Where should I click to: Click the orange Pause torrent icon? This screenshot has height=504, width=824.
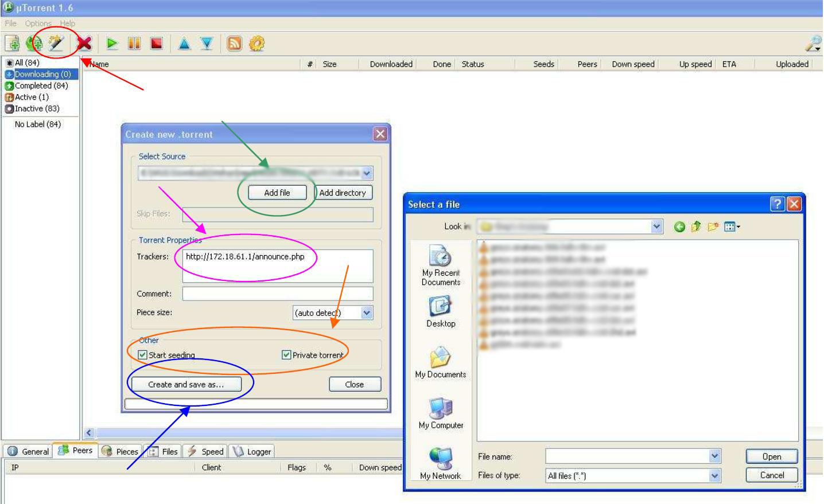(x=134, y=44)
